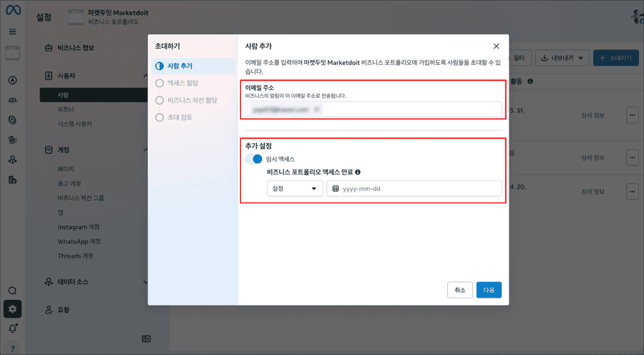Click the info icon next to 액세스 만료
This screenshot has width=644, height=355.
pyautogui.click(x=358, y=172)
